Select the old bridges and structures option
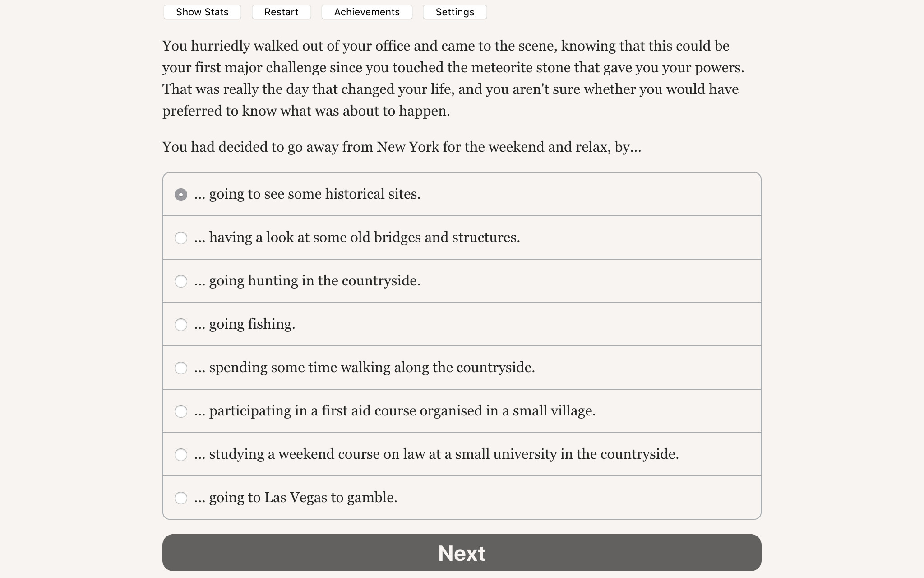The image size is (924, 578). tap(181, 238)
